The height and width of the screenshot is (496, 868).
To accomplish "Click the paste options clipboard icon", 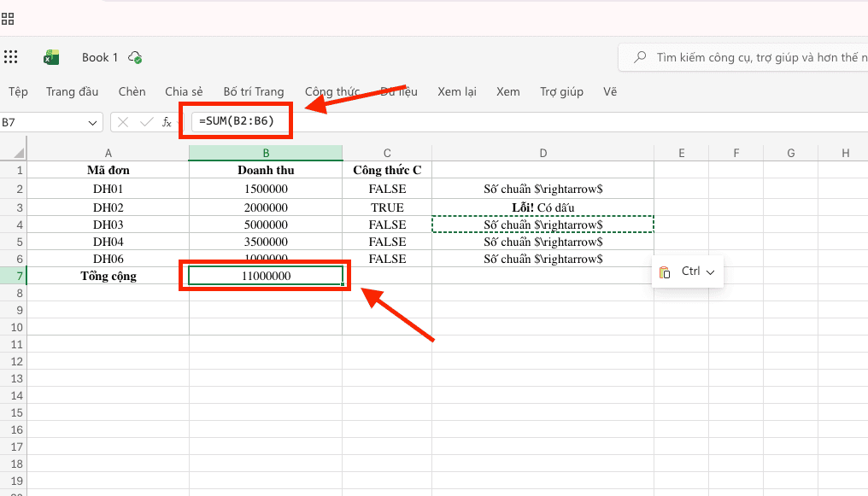I will [x=665, y=272].
